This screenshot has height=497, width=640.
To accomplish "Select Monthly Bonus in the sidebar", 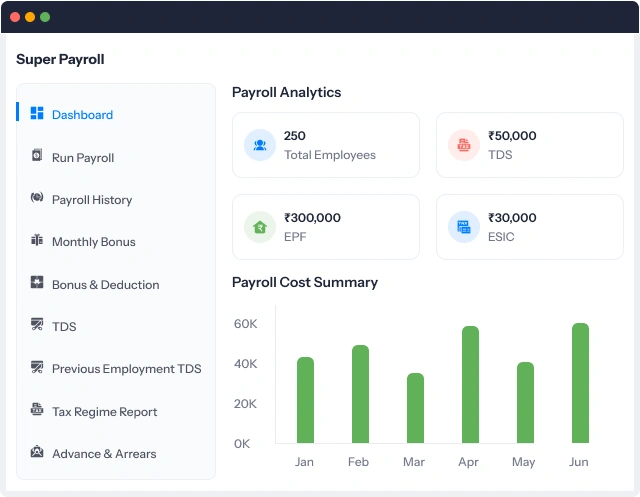I will (93, 242).
